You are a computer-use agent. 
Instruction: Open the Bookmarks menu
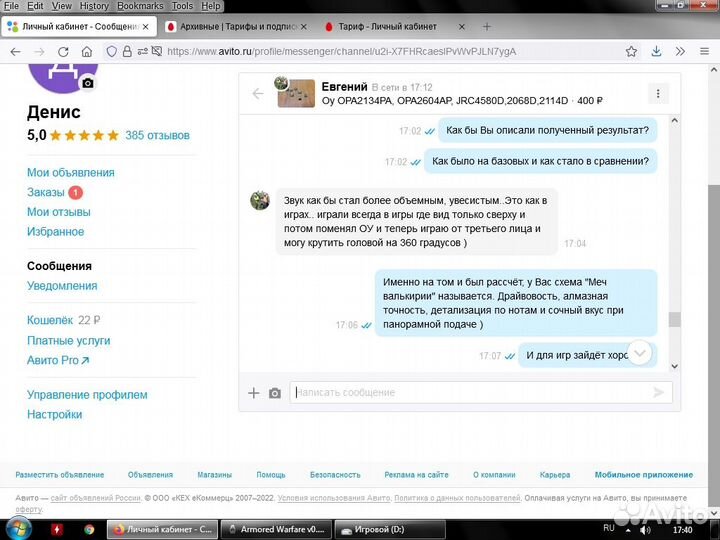pyautogui.click(x=139, y=6)
